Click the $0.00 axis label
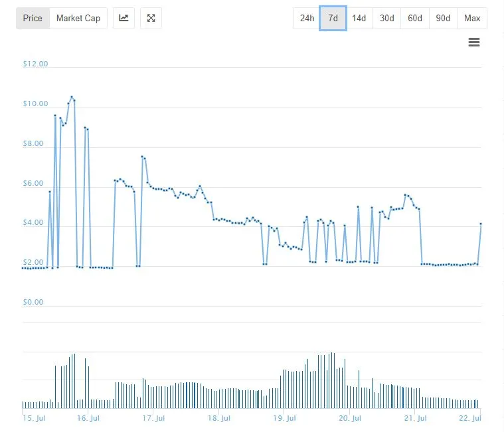Image resolution: width=504 pixels, height=432 pixels. click(33, 302)
